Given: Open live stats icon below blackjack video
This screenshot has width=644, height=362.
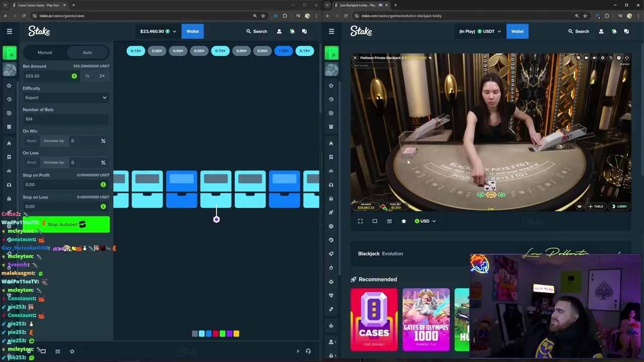Looking at the screenshot, I should click(389, 221).
